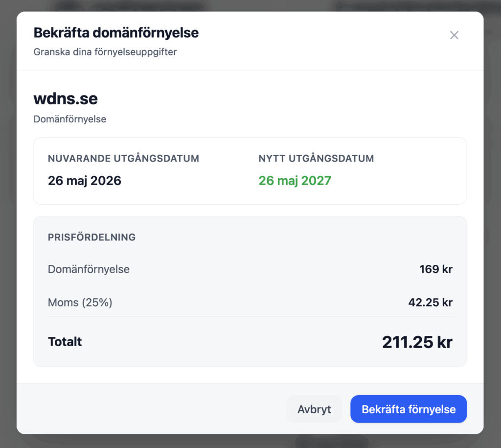
Task: Click the blurred backdrop above the dialog
Action: click(250, 5)
